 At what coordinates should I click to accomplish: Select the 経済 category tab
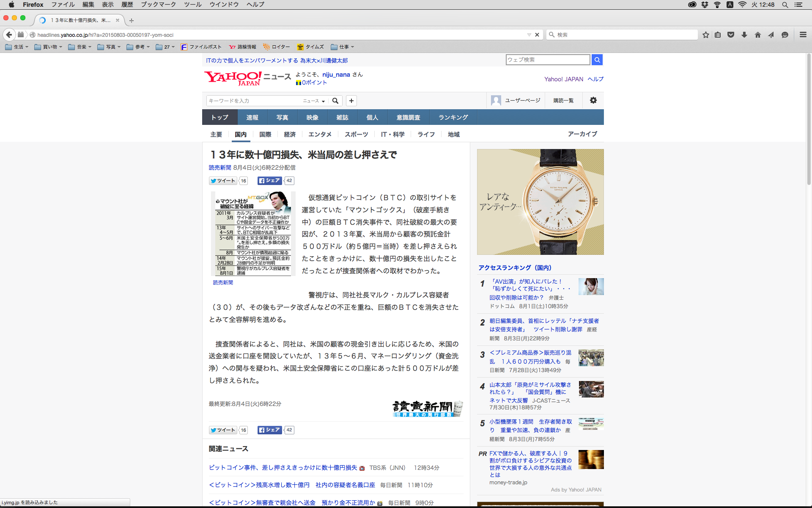[x=290, y=134]
